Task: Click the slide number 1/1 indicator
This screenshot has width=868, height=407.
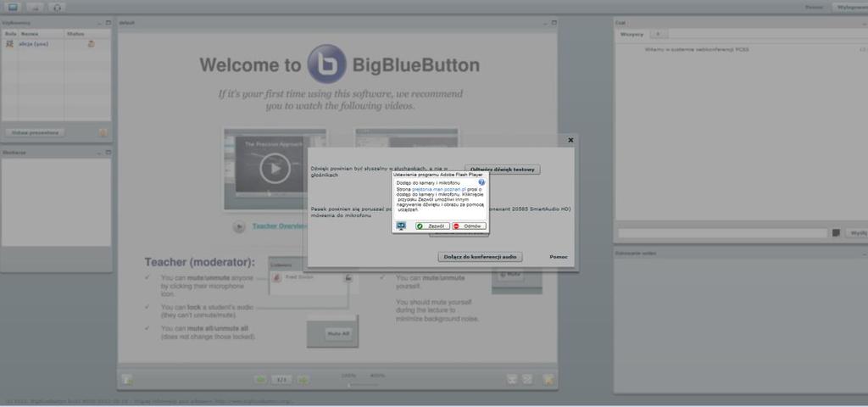Action: [281, 380]
